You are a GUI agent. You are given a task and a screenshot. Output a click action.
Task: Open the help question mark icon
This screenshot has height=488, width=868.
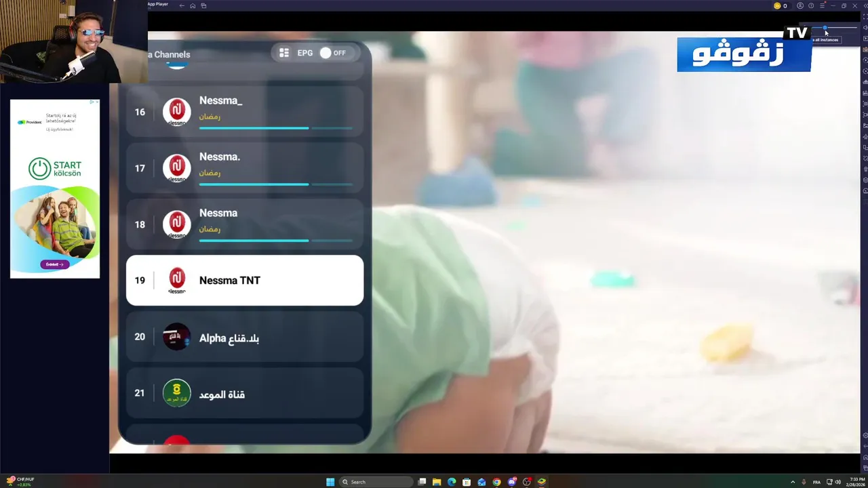tap(811, 5)
